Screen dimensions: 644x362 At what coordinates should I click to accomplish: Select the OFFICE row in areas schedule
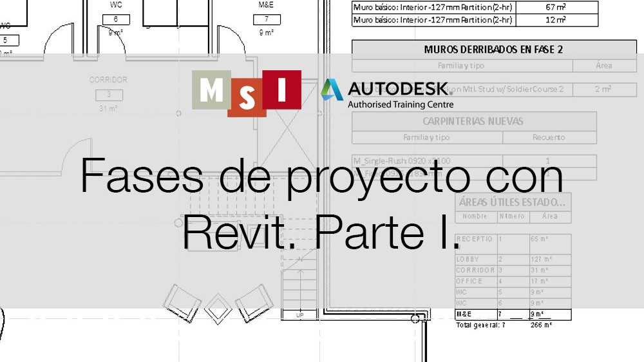tap(513, 281)
